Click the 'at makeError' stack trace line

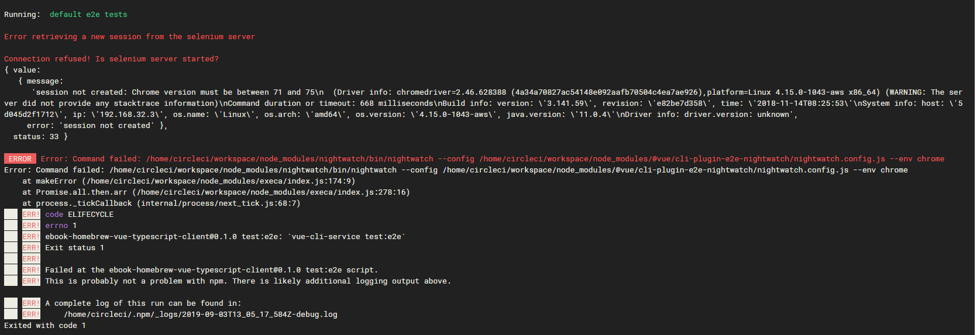coord(188,181)
